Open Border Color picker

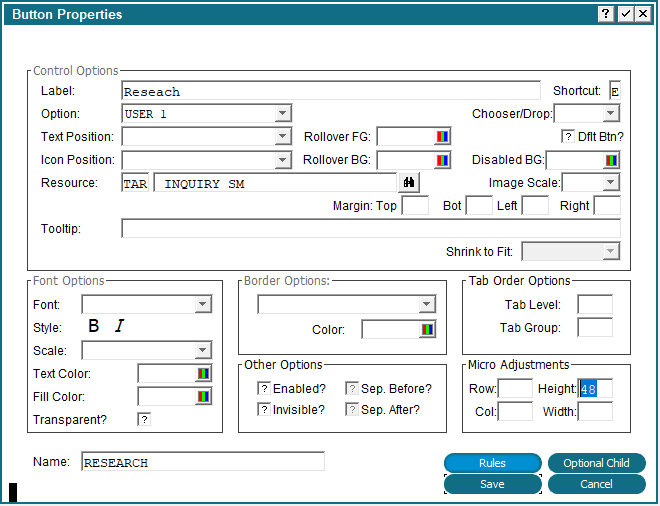pyautogui.click(x=427, y=330)
